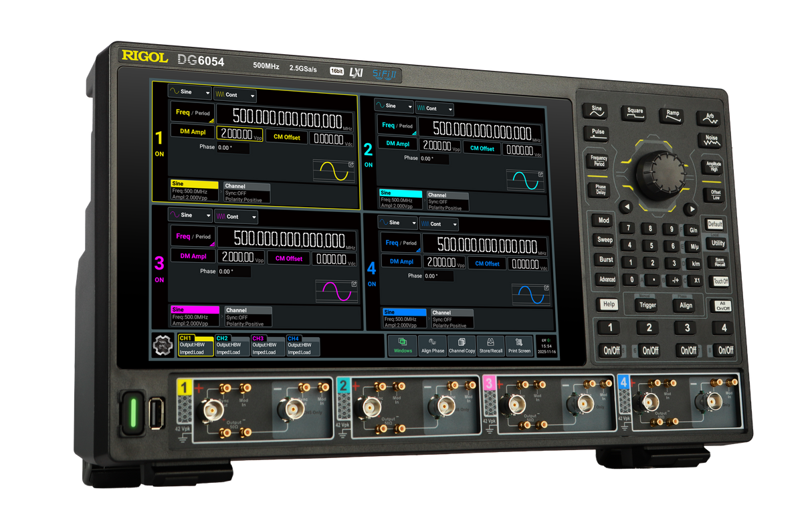Open channel 4 Cont mode dropdown
This screenshot has width=812, height=529.
pyautogui.click(x=439, y=224)
